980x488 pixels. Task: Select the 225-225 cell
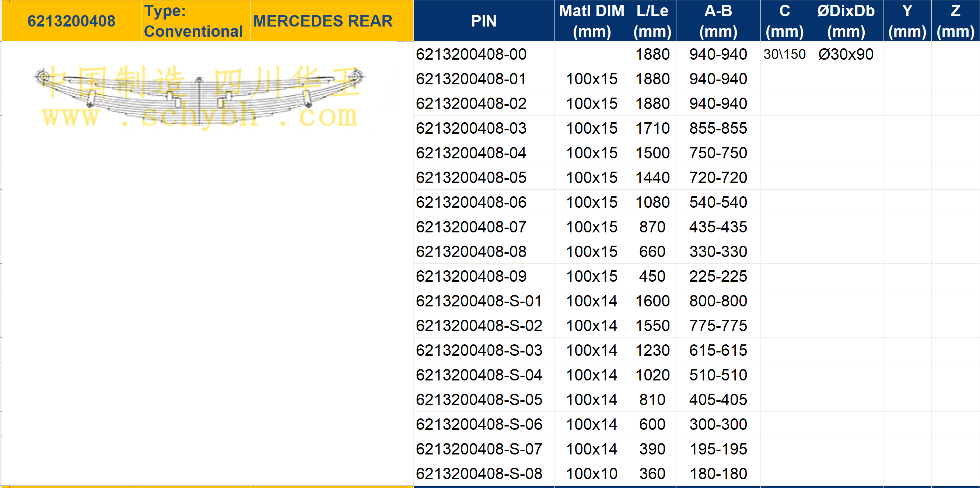718,276
